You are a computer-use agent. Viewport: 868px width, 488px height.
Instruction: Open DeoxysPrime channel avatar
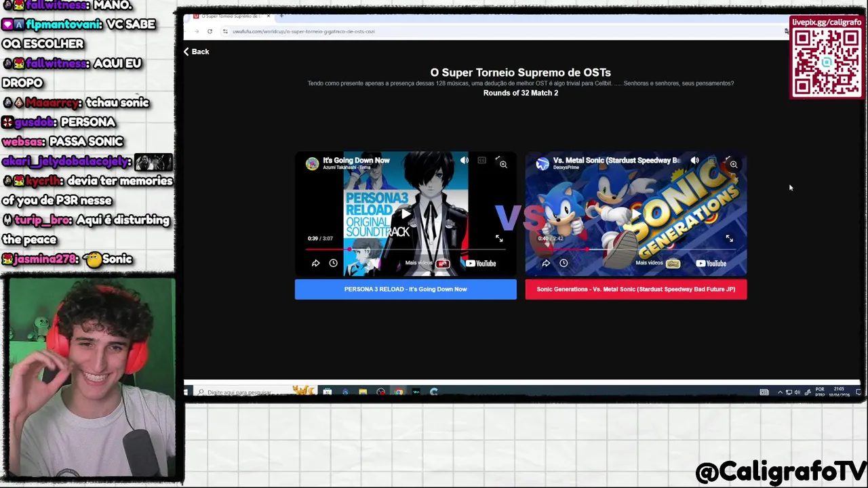coord(542,163)
